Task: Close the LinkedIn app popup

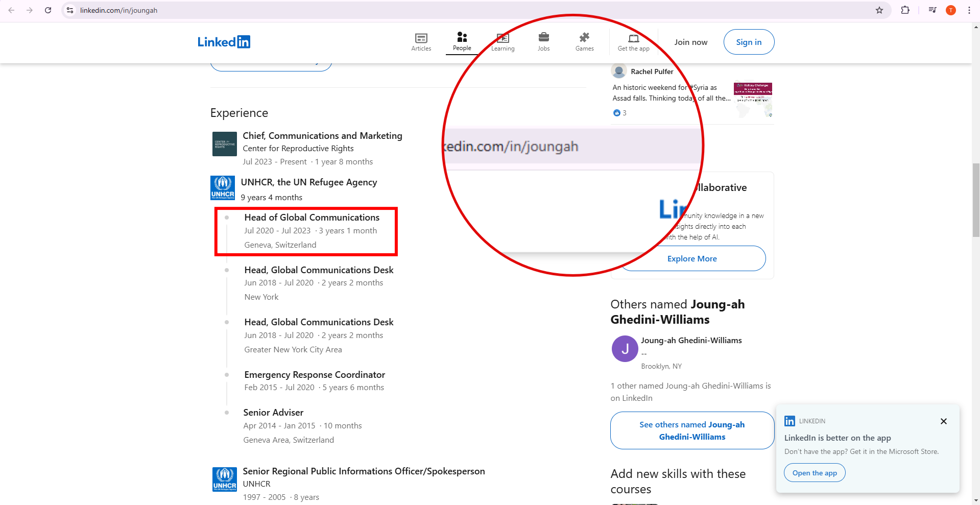Action: 944,421
